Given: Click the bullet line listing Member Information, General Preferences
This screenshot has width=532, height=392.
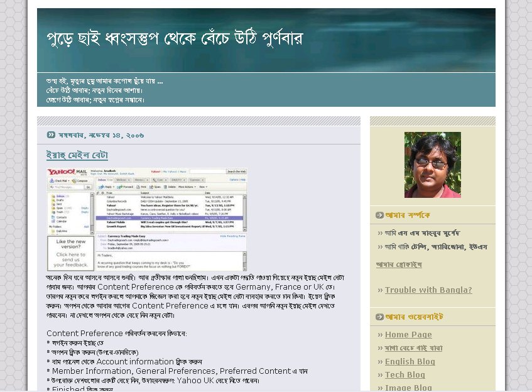Looking at the screenshot, I should click(x=177, y=371).
